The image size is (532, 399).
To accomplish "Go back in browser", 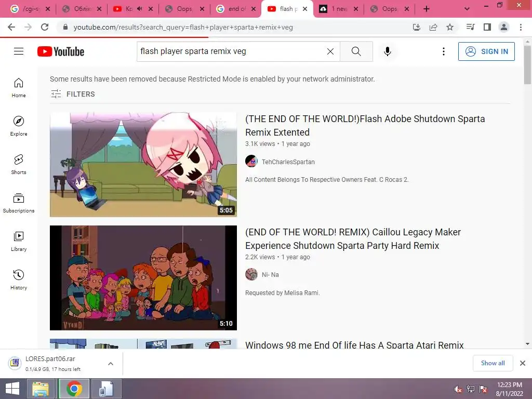I will [x=11, y=27].
